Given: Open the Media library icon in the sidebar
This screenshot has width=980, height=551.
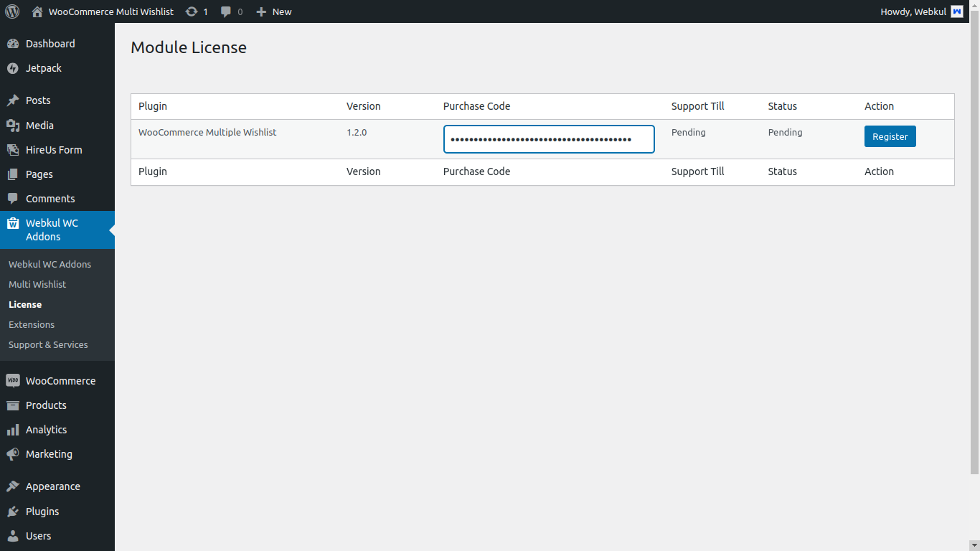Looking at the screenshot, I should pyautogui.click(x=14, y=125).
